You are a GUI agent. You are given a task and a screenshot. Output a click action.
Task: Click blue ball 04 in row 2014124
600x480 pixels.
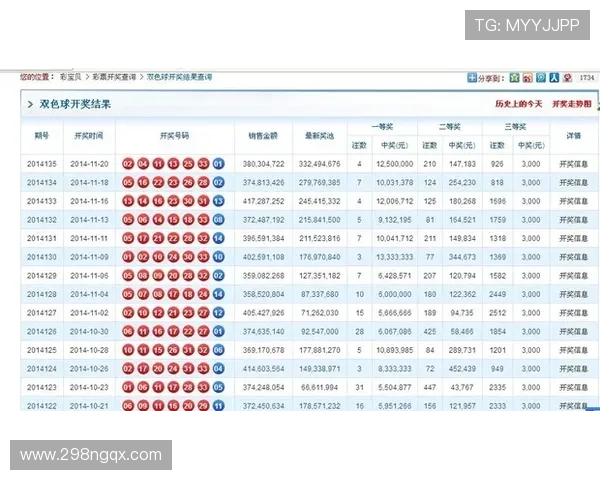click(x=218, y=369)
